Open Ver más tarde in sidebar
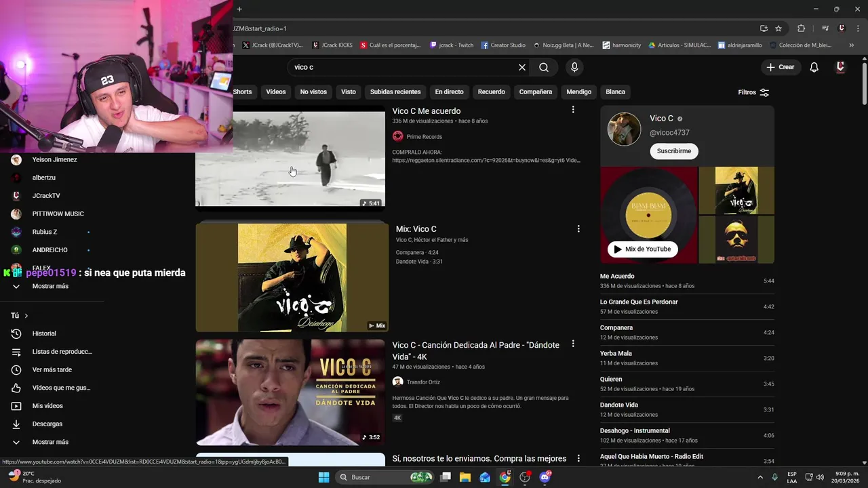Screen dimensions: 868x488 tap(52, 369)
